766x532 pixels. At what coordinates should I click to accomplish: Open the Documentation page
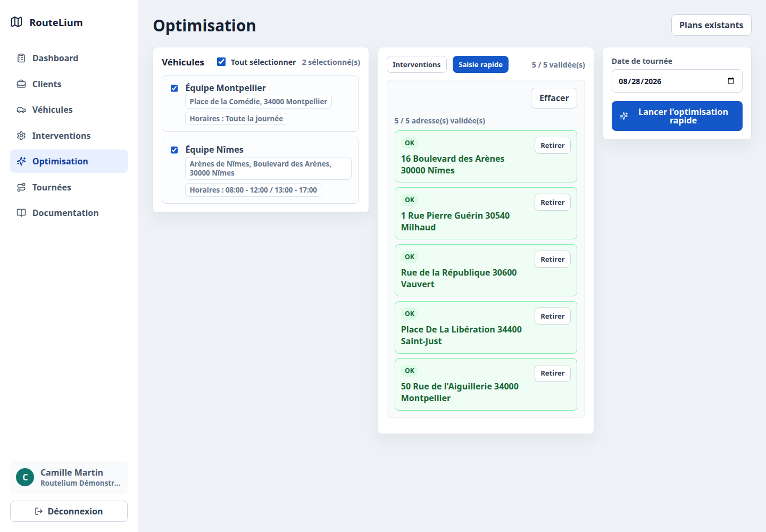click(x=69, y=213)
